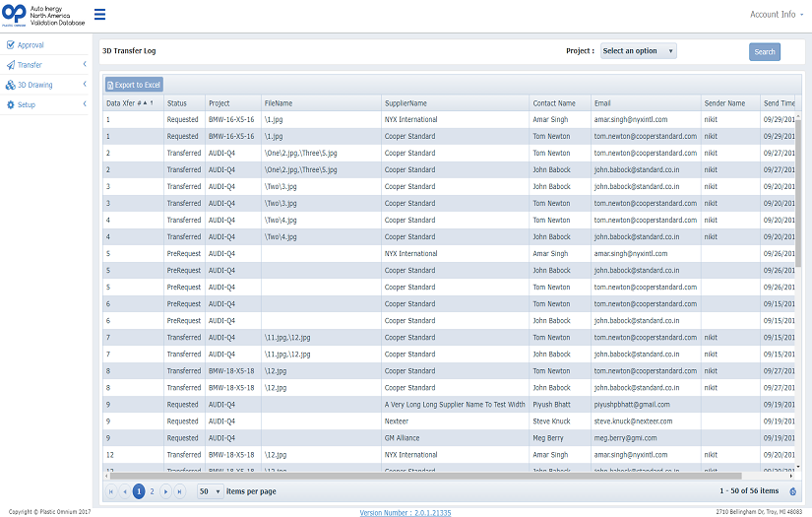Select page 1 in pager
Viewport: 812px width, 517px height.
click(139, 491)
